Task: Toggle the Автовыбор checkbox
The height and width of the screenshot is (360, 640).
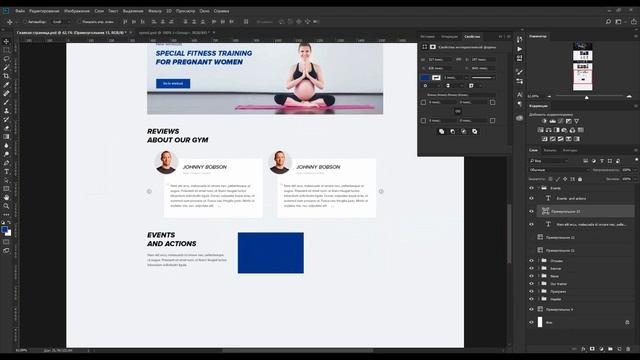Action: click(24, 22)
